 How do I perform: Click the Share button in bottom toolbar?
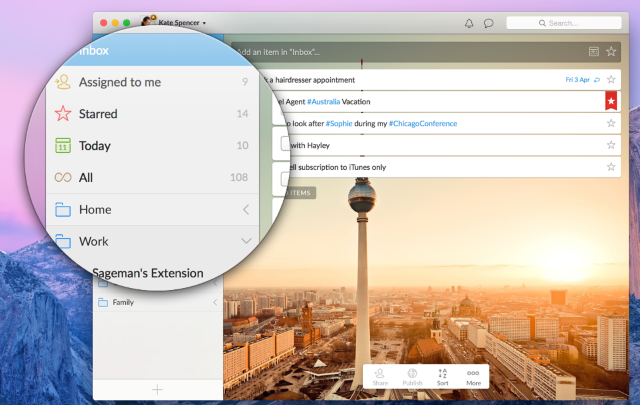380,377
